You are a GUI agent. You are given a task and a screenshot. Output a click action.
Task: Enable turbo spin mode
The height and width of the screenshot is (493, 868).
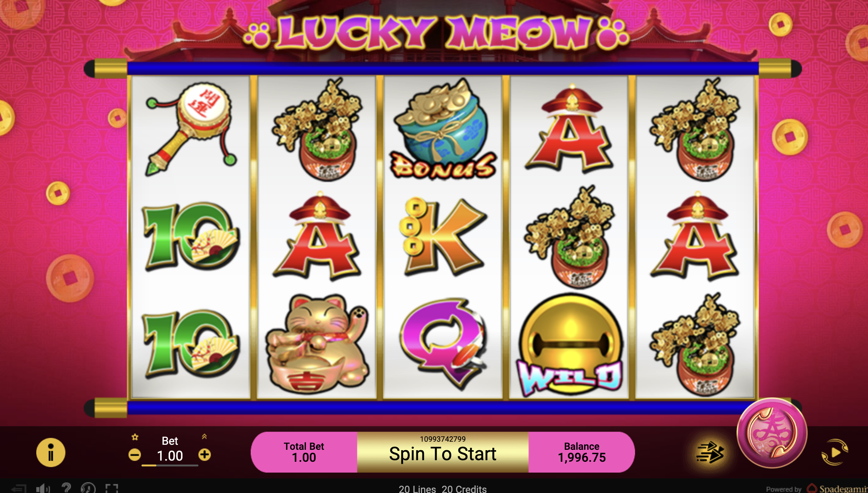pyautogui.click(x=710, y=453)
